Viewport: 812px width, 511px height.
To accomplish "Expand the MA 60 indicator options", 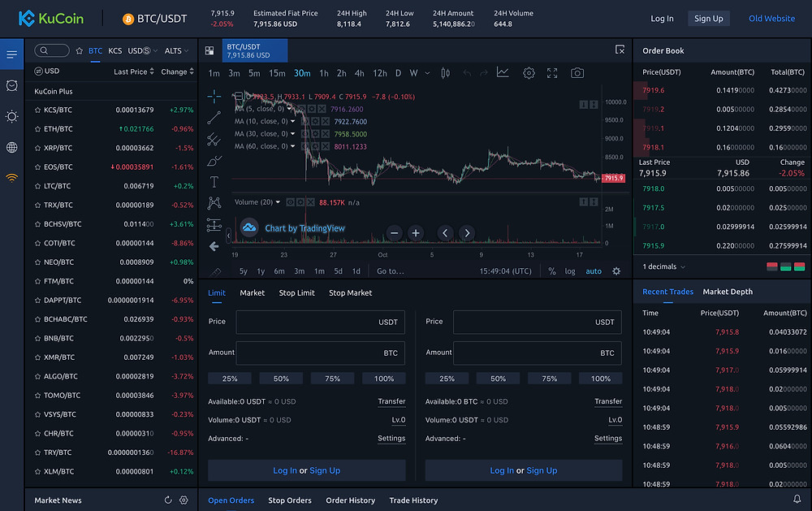I will tap(292, 146).
